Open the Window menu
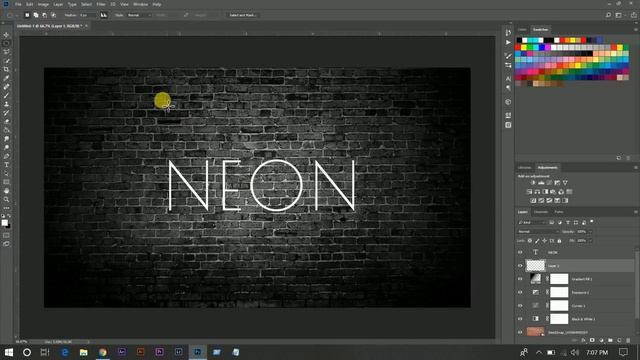The width and height of the screenshot is (640, 360). [140, 4]
